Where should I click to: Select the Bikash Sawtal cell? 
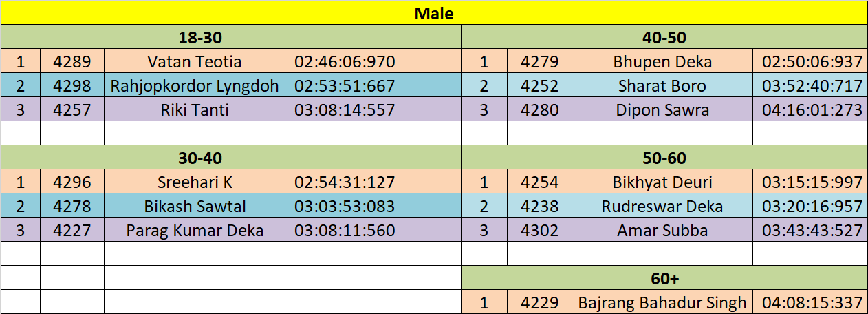click(195, 207)
